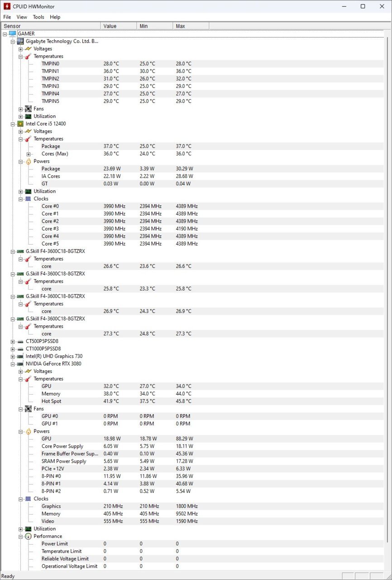Click the first G.Skill memory module icon
Viewport: 392px width, 580px height.
pyautogui.click(x=20, y=251)
